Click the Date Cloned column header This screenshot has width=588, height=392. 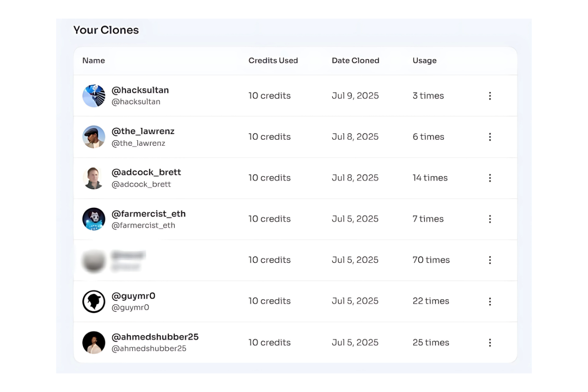(x=355, y=60)
